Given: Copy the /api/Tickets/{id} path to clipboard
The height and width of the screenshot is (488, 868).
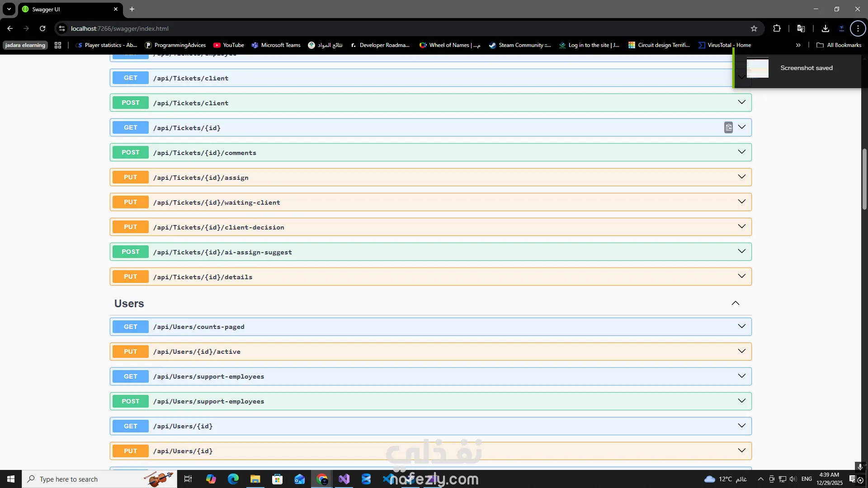Looking at the screenshot, I should pyautogui.click(x=728, y=127).
